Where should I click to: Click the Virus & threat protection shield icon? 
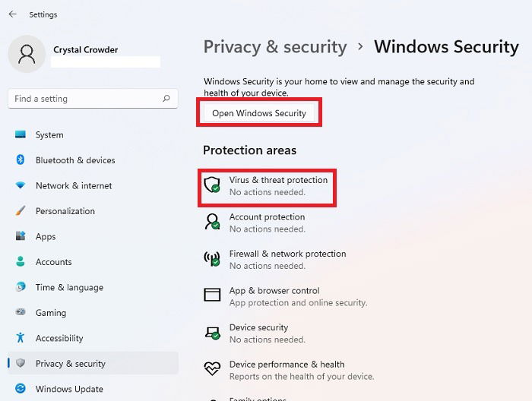212,185
